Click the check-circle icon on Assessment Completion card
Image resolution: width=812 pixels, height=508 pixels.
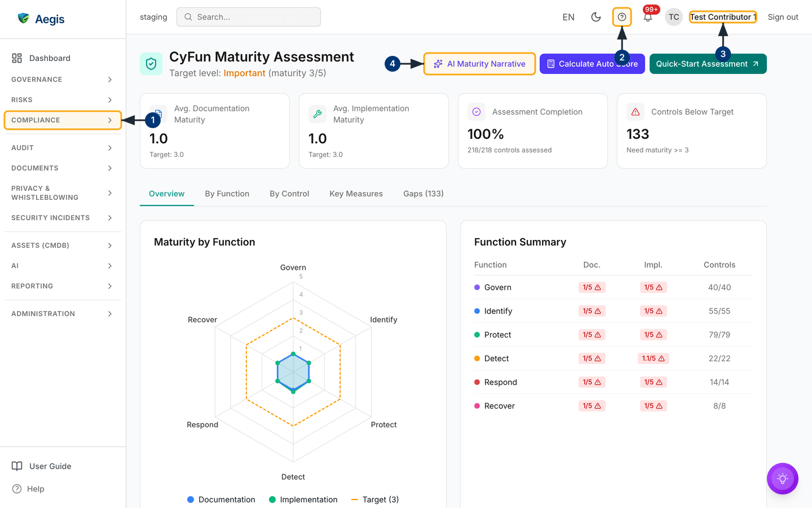[476, 112]
